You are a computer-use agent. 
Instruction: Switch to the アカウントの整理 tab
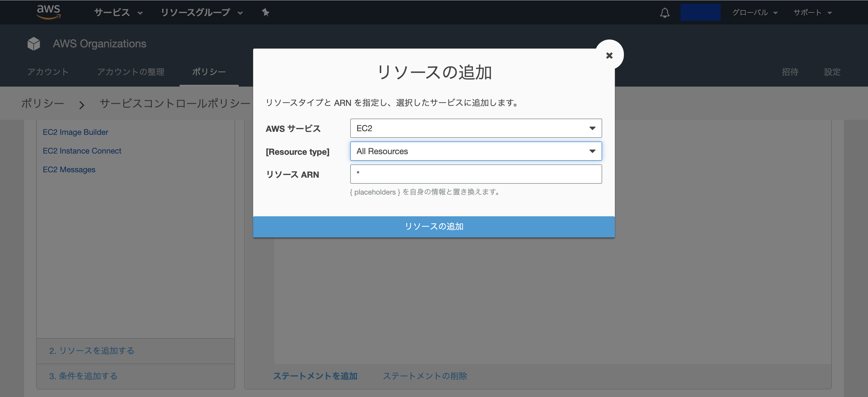pos(131,72)
